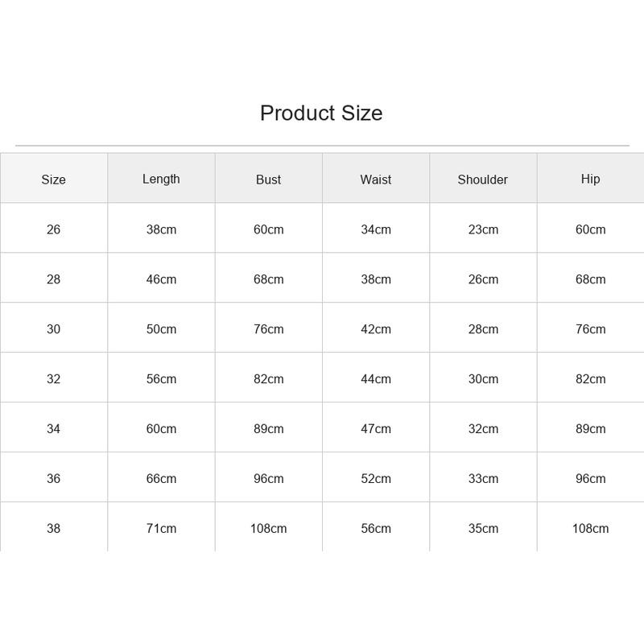Screen dimensions: 644x644
Task: Click the size 28 row label
Action: [53, 279]
